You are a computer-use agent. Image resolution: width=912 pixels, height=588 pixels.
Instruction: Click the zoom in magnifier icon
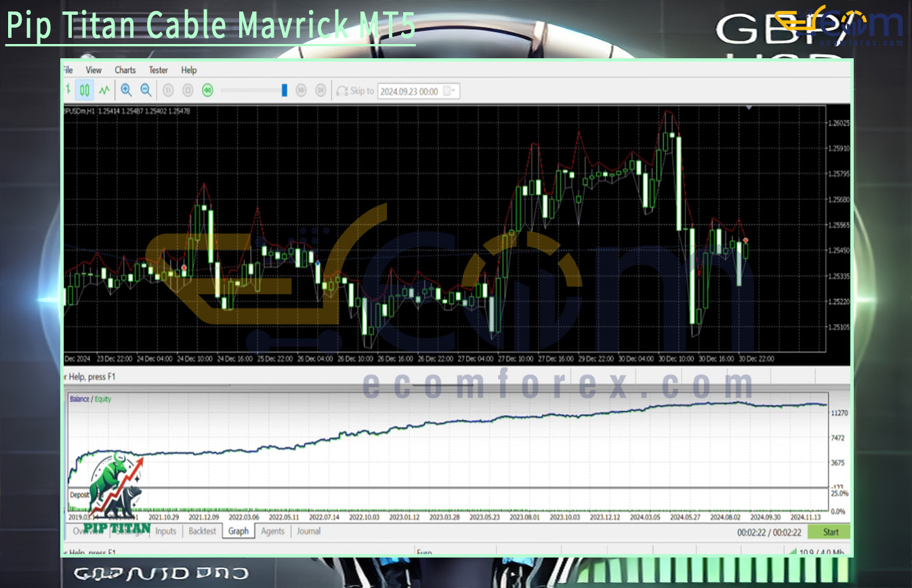click(126, 89)
